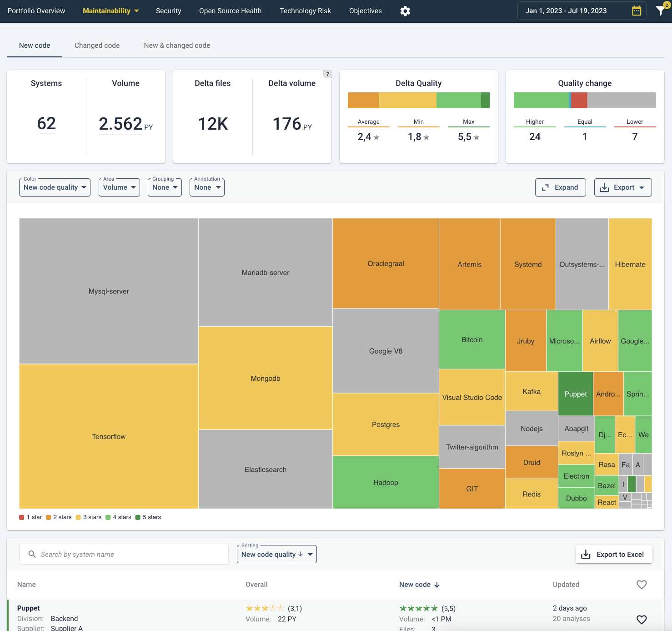
Task: Open the Annotation dropdown
Action: click(x=207, y=187)
